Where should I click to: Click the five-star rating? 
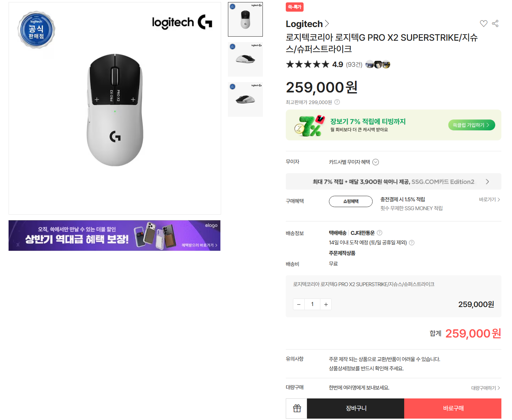[307, 64]
